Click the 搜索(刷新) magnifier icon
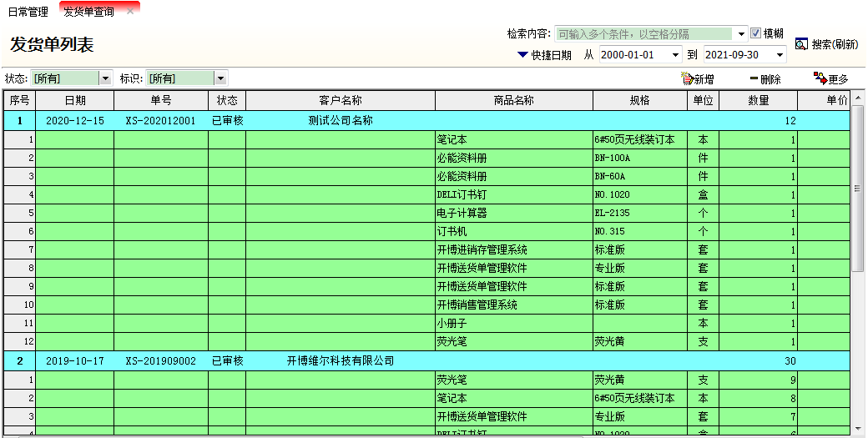The width and height of the screenshot is (868, 438). point(801,44)
